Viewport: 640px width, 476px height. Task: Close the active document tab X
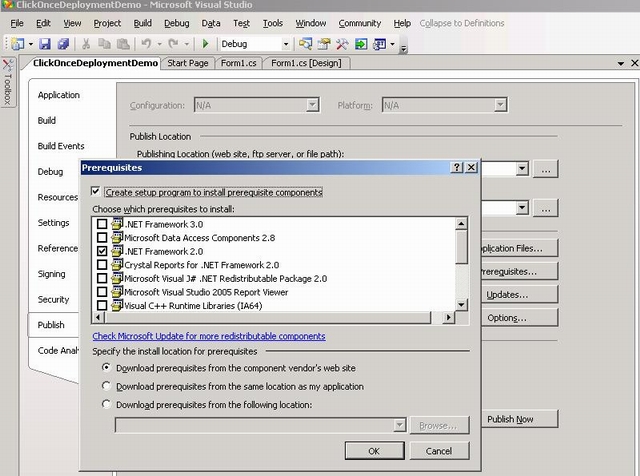tap(634, 63)
